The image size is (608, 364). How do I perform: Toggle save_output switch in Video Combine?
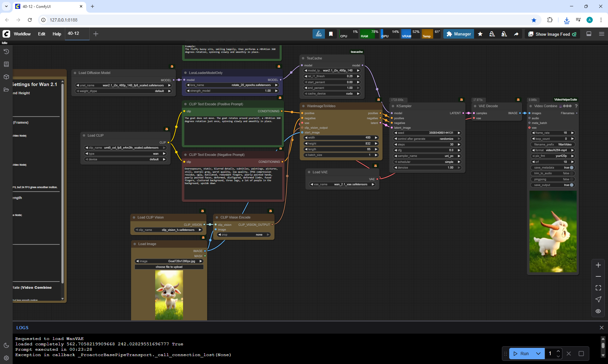coord(571,185)
